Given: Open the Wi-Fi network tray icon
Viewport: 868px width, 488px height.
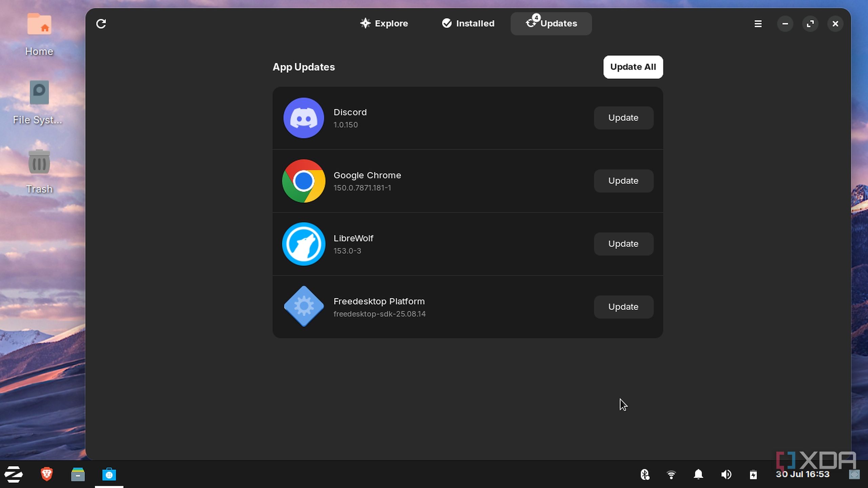Looking at the screenshot, I should coord(671,474).
